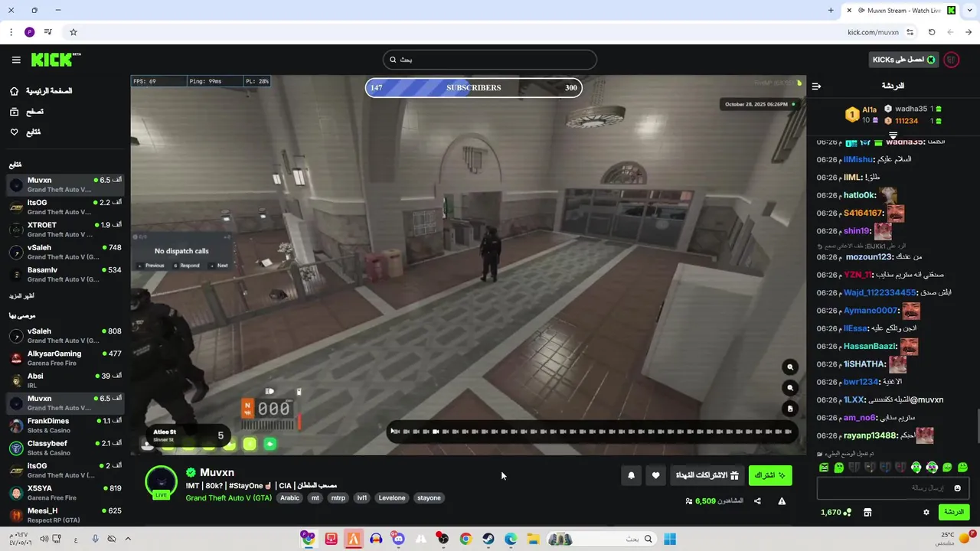Click the taskbar microphone icon
This screenshot has height=551, width=980.
tap(95, 539)
